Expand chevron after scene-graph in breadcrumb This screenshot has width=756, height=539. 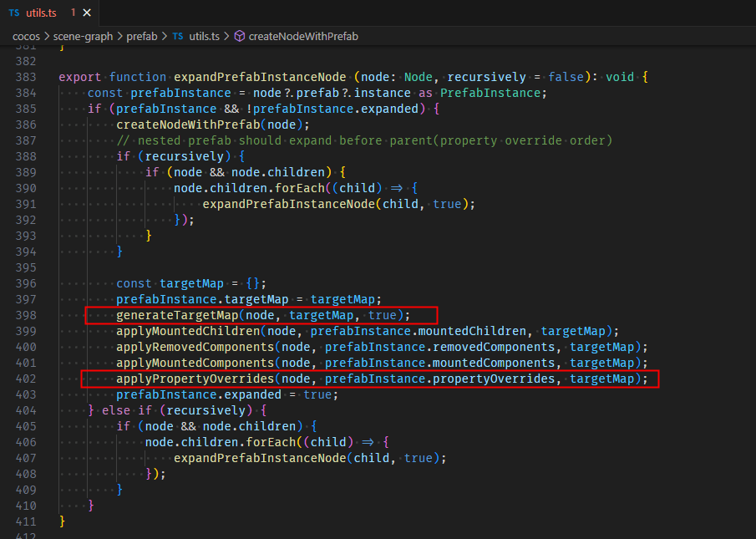click(x=119, y=37)
